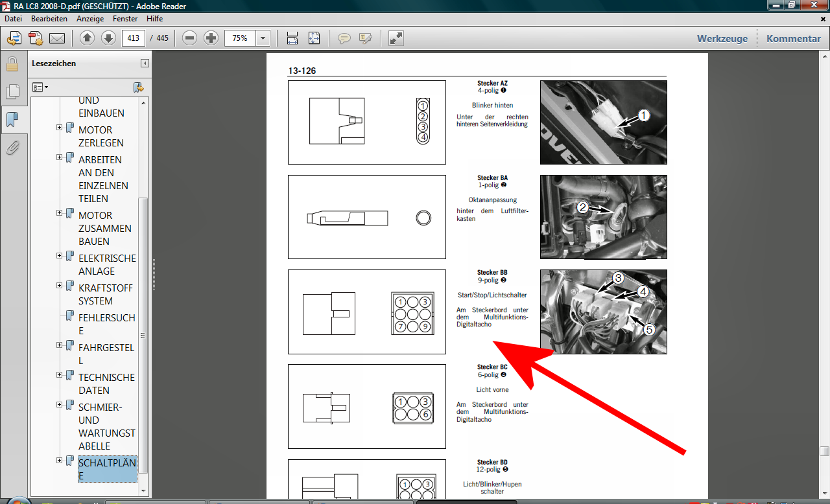Open the zoom percentage dropdown arrow
The width and height of the screenshot is (830, 504).
pos(263,38)
